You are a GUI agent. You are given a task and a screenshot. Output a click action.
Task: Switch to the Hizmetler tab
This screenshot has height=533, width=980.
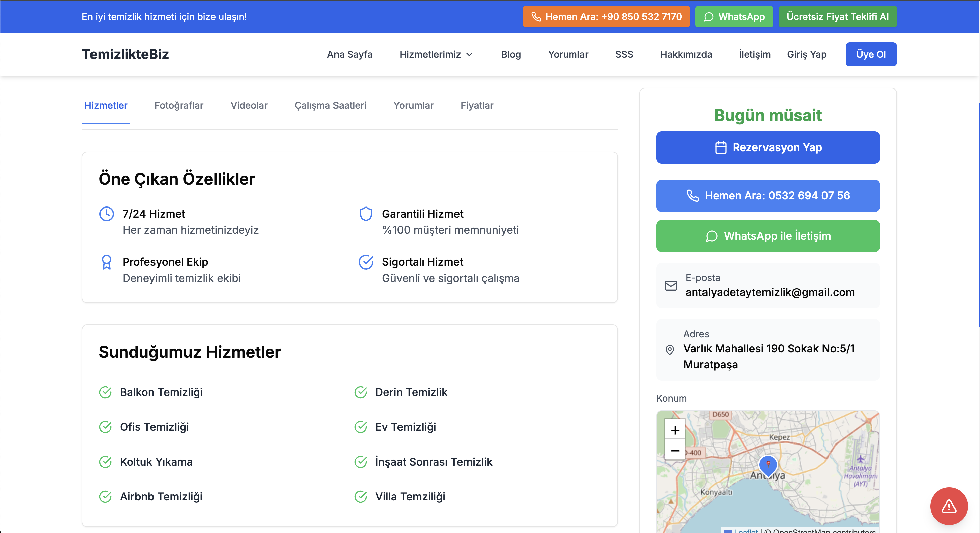106,105
